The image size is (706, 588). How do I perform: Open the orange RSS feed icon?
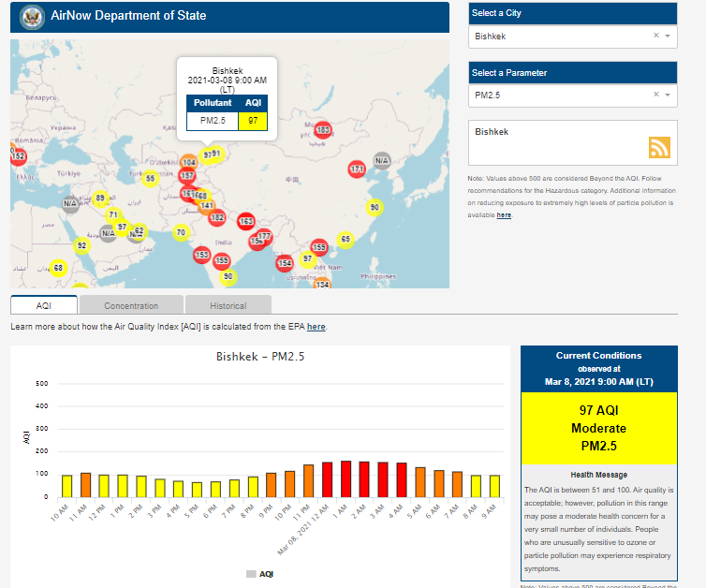(x=660, y=147)
